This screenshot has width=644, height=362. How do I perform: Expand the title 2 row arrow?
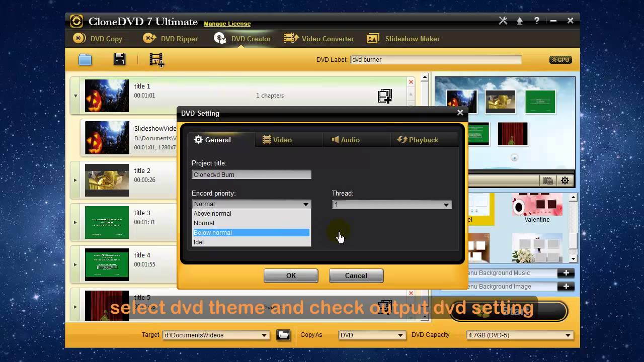click(x=75, y=180)
